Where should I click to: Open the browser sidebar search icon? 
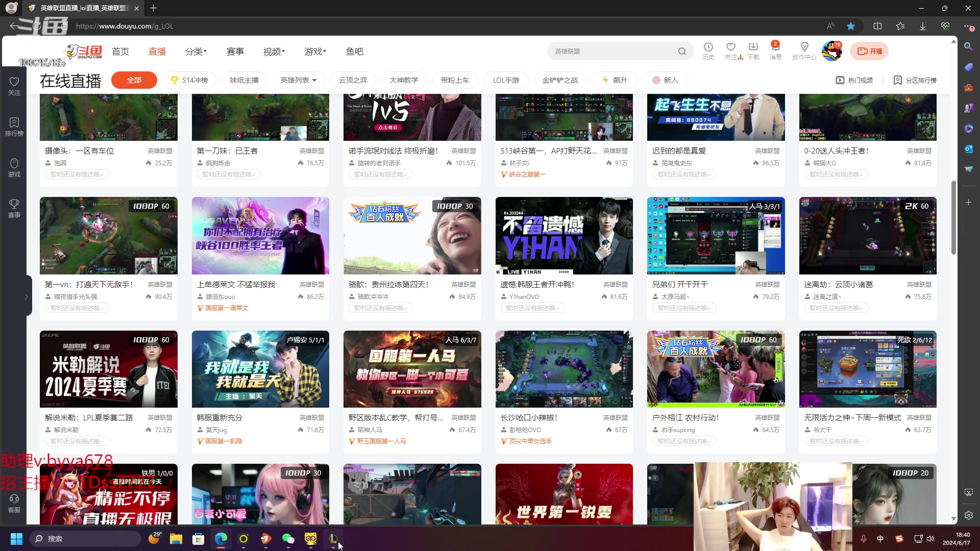968,46
